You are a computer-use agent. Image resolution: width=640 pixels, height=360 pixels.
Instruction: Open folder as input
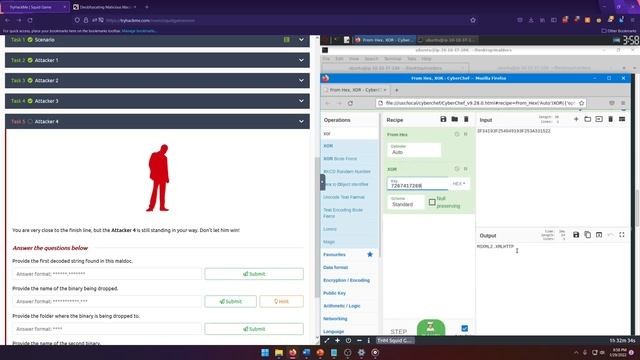pyautogui.click(x=587, y=119)
